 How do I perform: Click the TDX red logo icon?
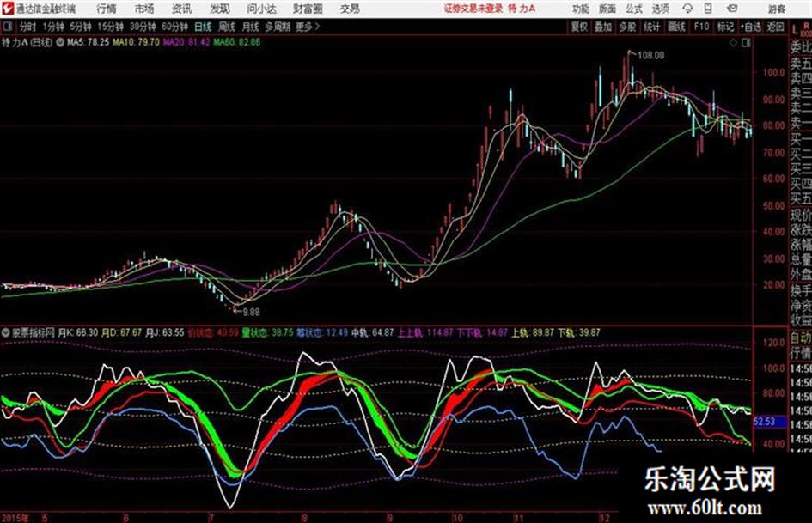pos(8,9)
